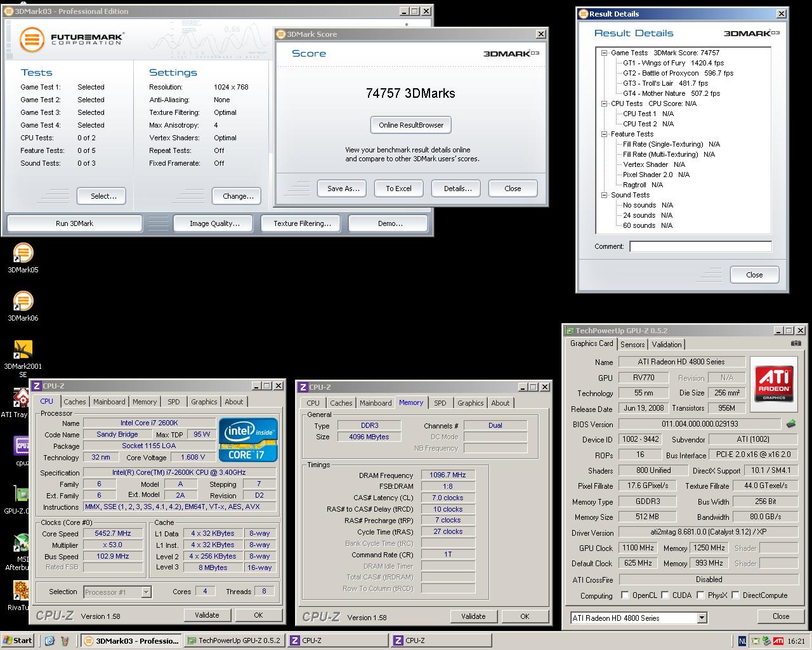
Task: Click the GPU-Z screenshot camera icon
Action: (796, 343)
